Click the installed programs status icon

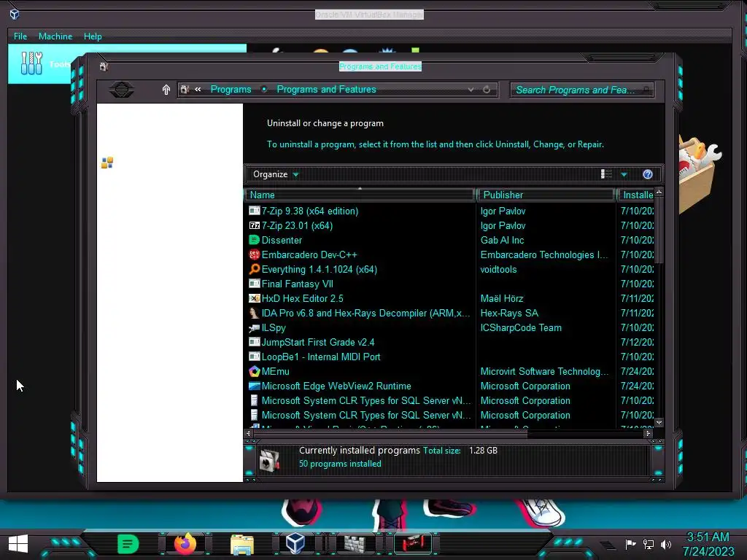tap(269, 460)
